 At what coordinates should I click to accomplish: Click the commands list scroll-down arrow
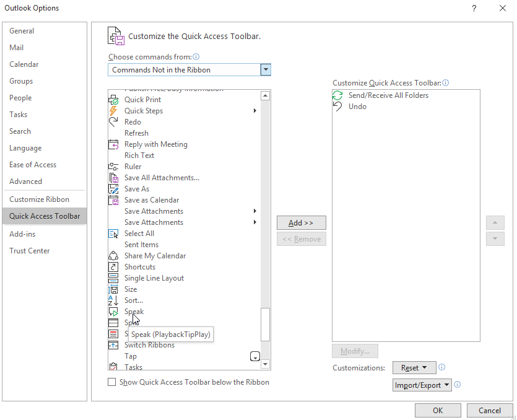pyautogui.click(x=266, y=364)
